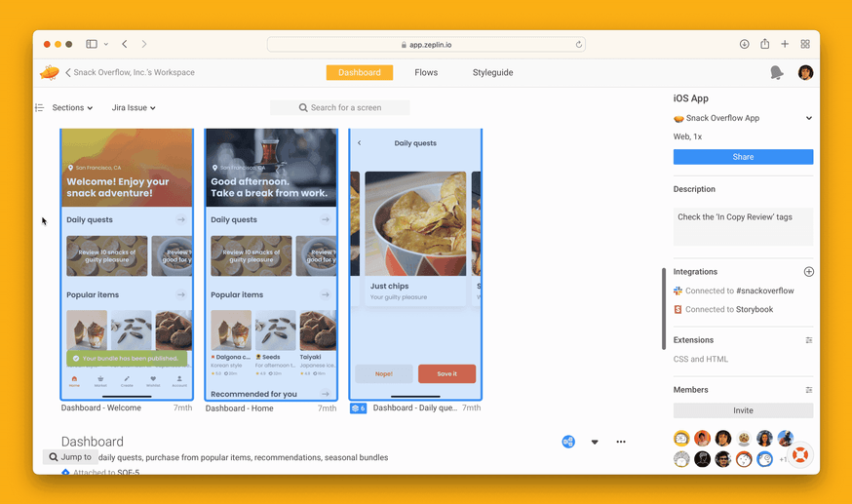
Task: Select the Dashboard - Home label
Action: coord(239,408)
